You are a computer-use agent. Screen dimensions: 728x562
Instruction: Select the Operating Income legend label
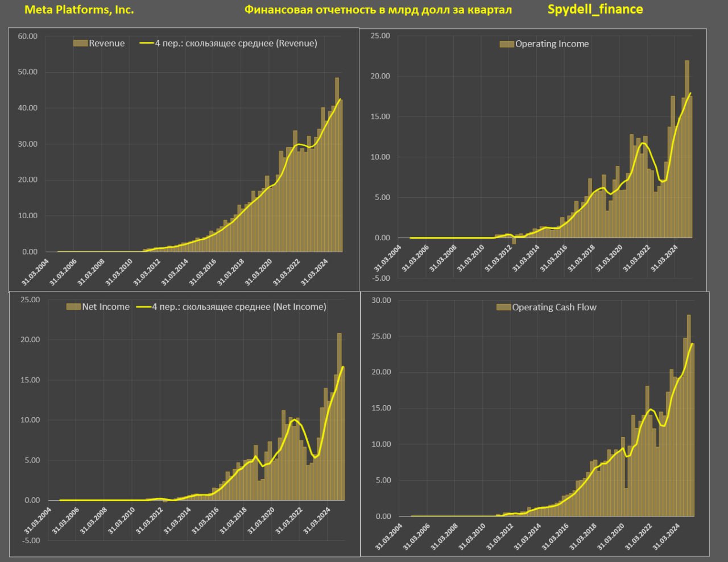click(552, 44)
